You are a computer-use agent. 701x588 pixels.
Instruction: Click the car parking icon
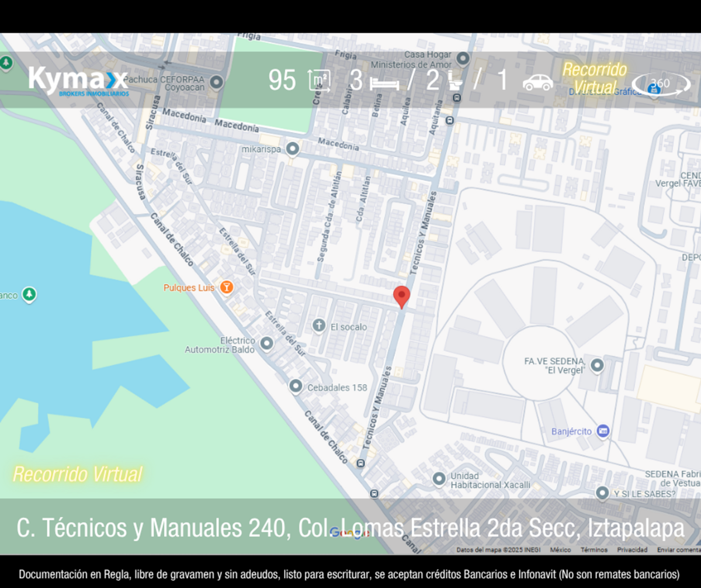coord(537,83)
